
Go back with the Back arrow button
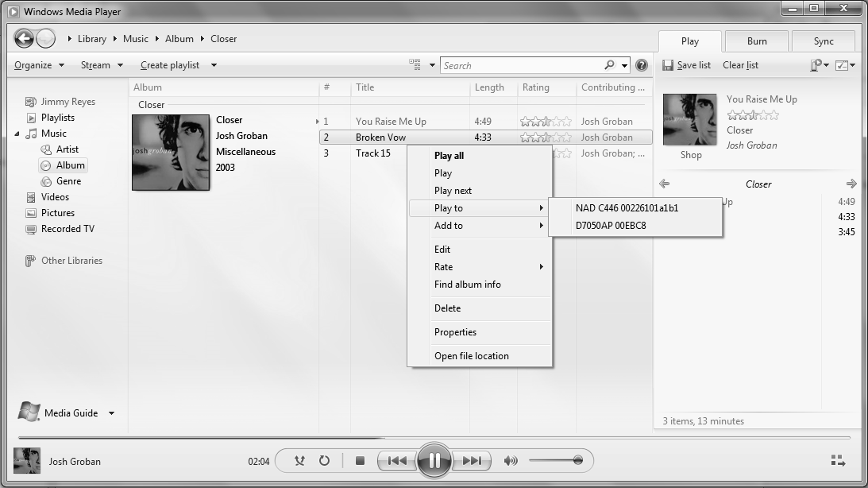point(24,38)
